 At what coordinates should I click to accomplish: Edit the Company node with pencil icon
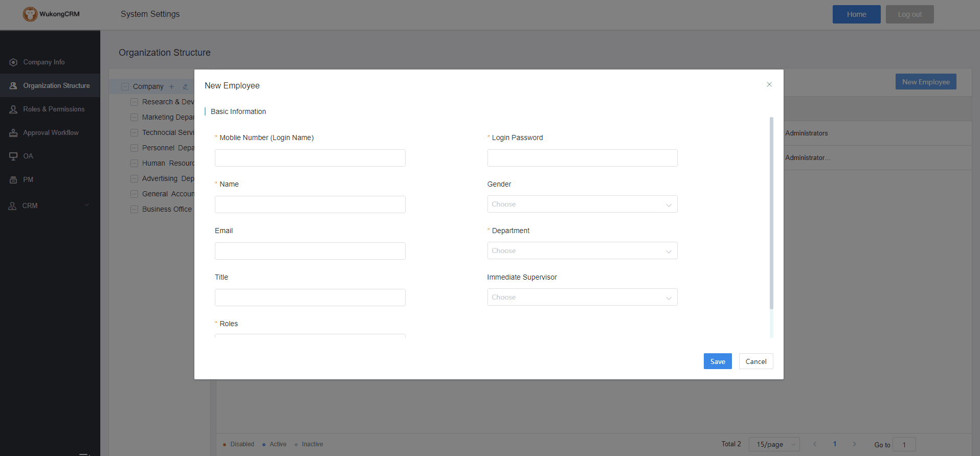(x=186, y=86)
